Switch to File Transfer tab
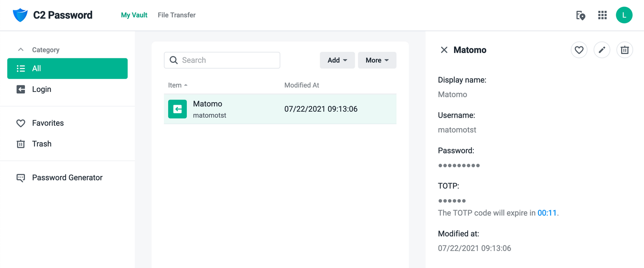The image size is (644, 268). point(177,15)
